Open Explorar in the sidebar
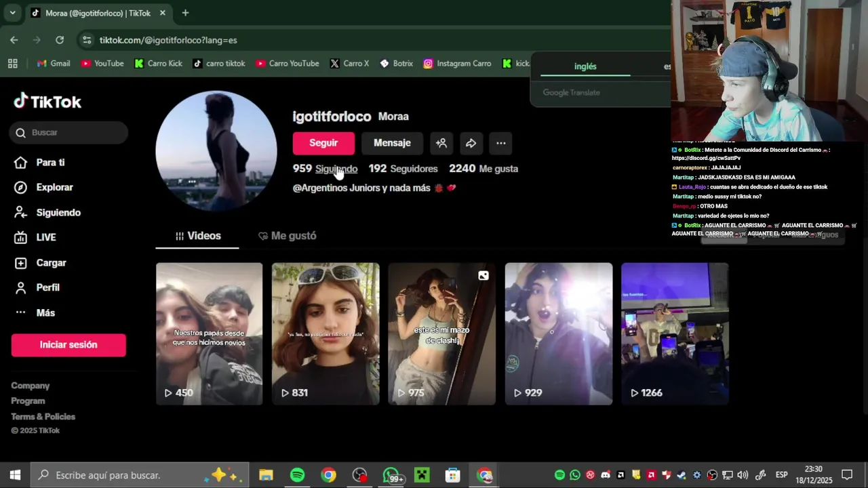This screenshot has width=868, height=488. [44, 187]
